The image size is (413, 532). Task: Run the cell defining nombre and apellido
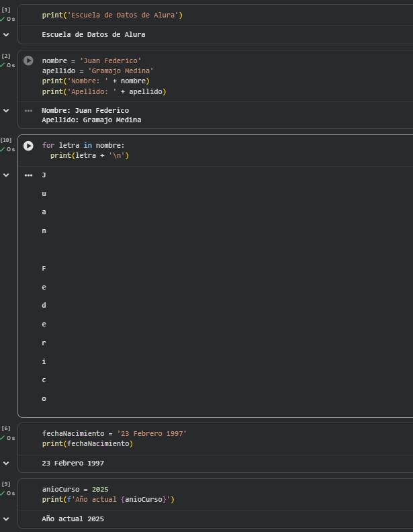pos(28,60)
